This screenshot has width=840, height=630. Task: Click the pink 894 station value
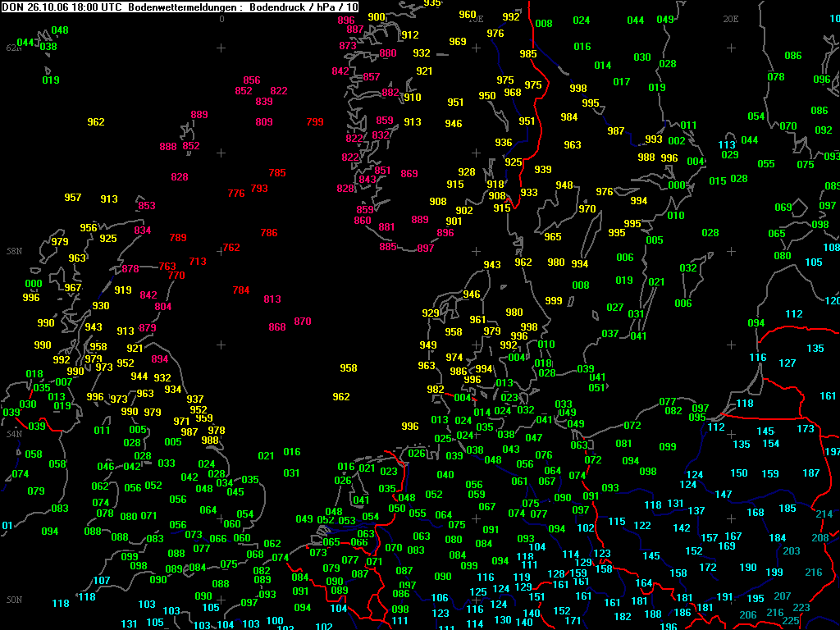pos(160,359)
